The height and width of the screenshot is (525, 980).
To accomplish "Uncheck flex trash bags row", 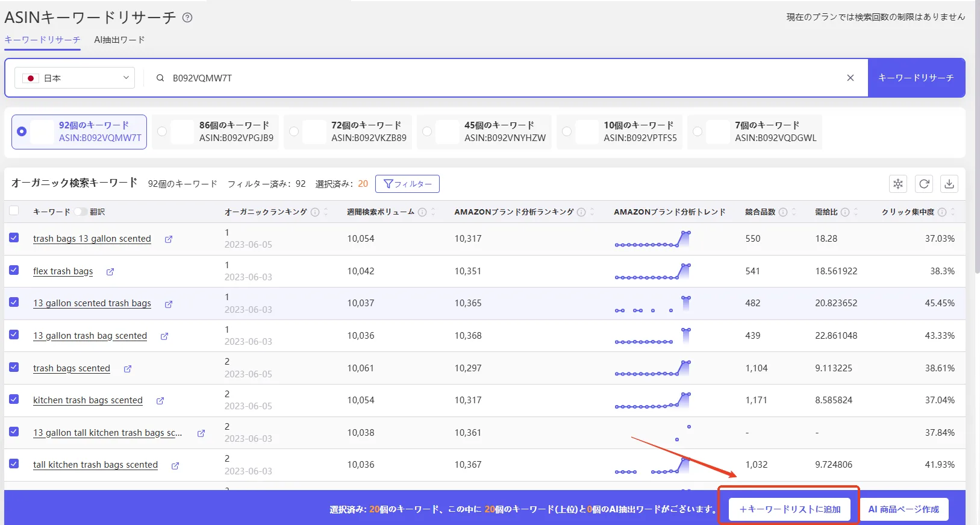I will pos(14,270).
